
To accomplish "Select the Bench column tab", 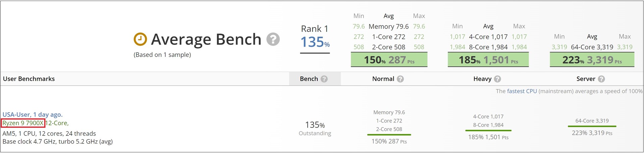I will tap(315, 79).
